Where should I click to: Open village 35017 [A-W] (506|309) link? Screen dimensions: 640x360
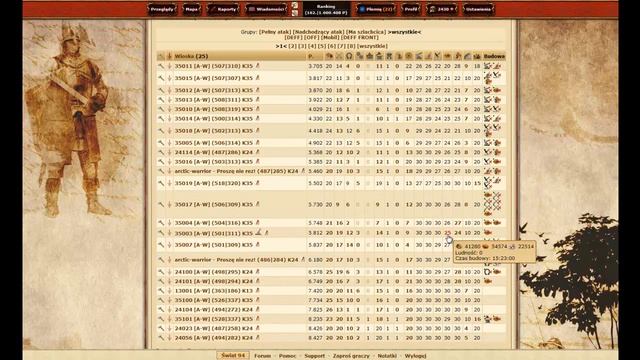[x=213, y=204]
